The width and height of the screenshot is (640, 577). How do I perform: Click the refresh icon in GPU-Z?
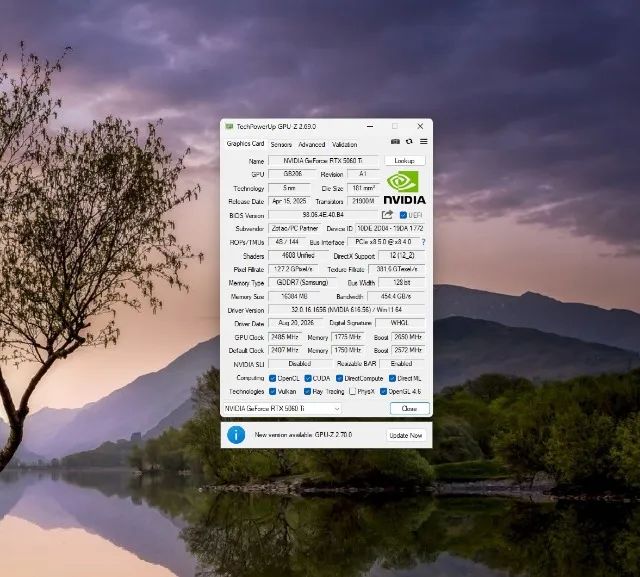click(x=409, y=142)
